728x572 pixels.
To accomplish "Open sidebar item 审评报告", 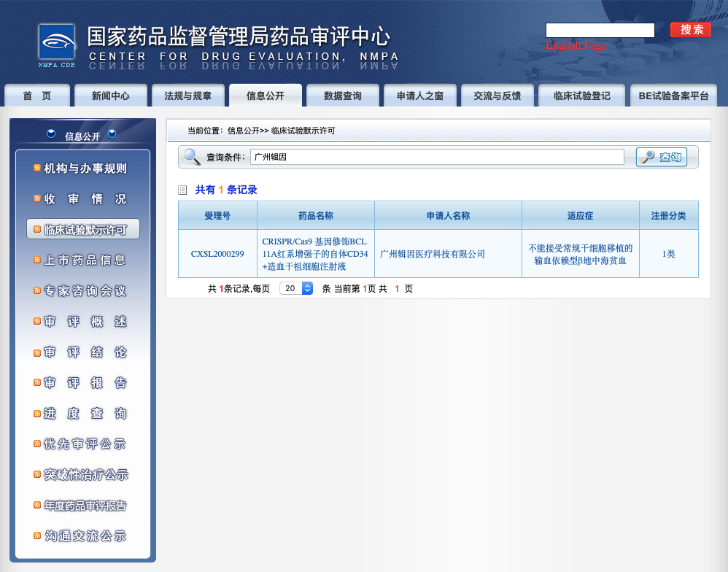I will coord(85,382).
